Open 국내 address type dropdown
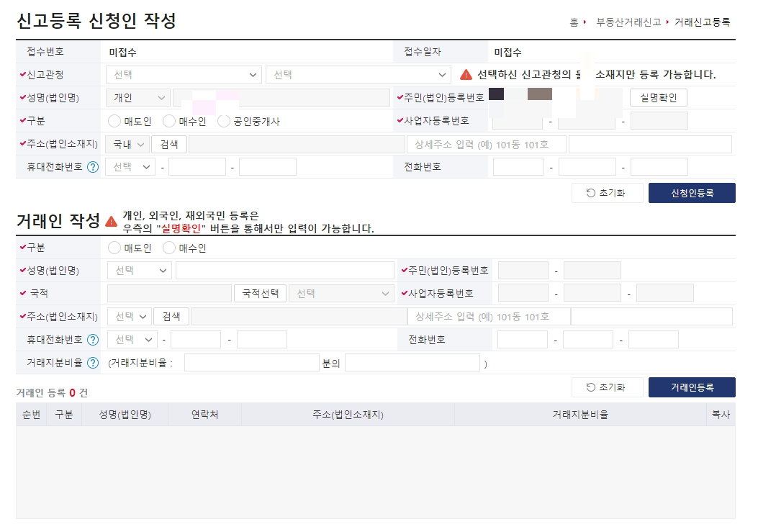The height and width of the screenshot is (532, 758). coord(127,144)
